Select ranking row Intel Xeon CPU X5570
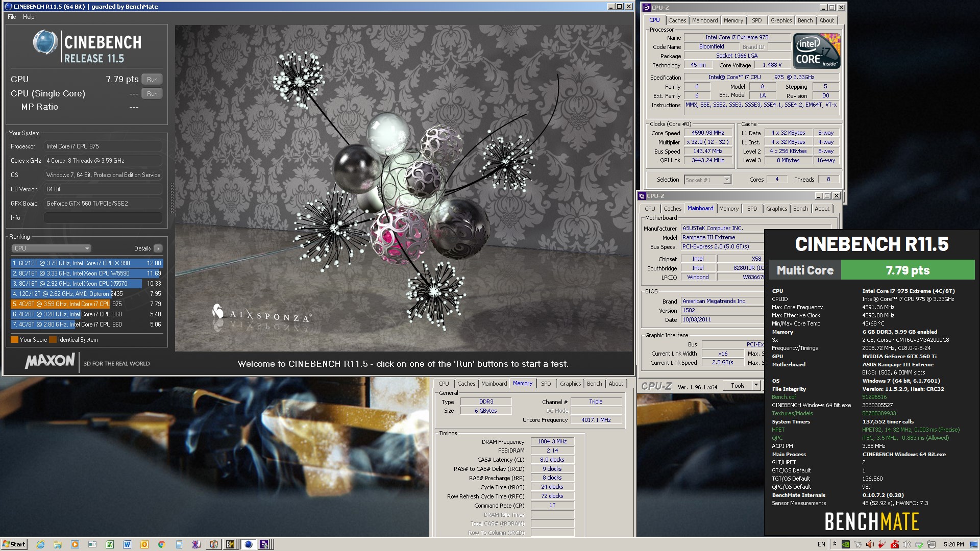The height and width of the screenshot is (551, 980). click(x=87, y=284)
